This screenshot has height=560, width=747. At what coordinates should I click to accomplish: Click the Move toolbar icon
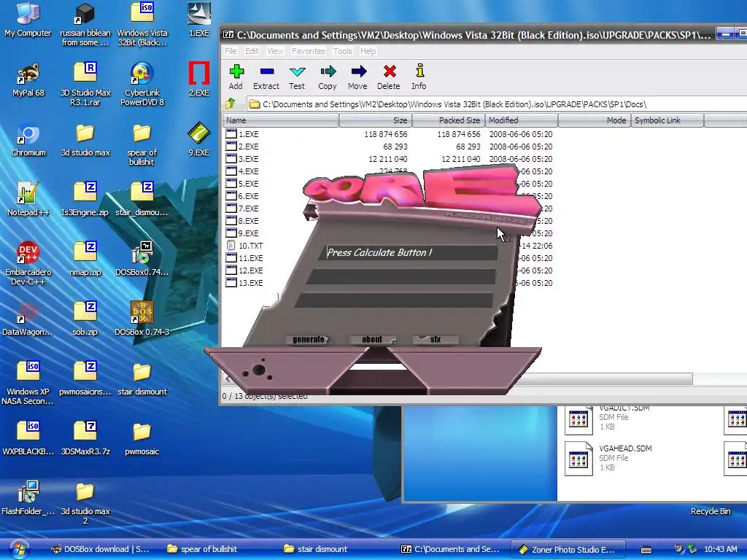point(357,77)
